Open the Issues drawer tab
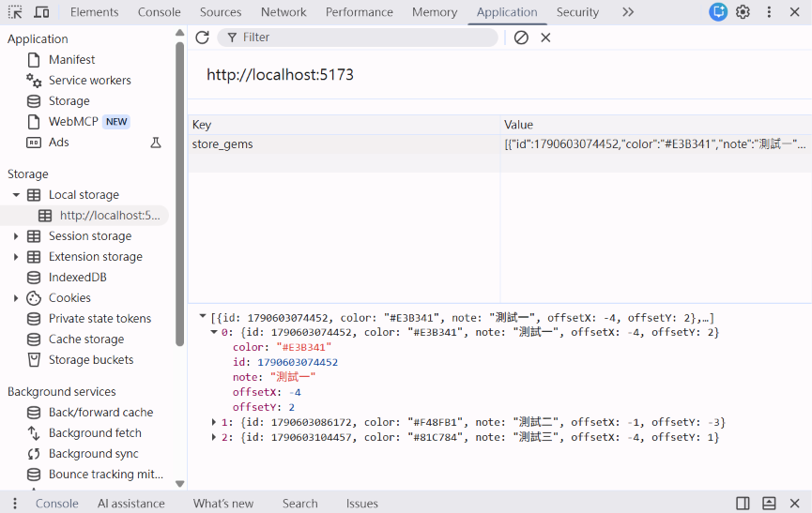 tap(362, 504)
